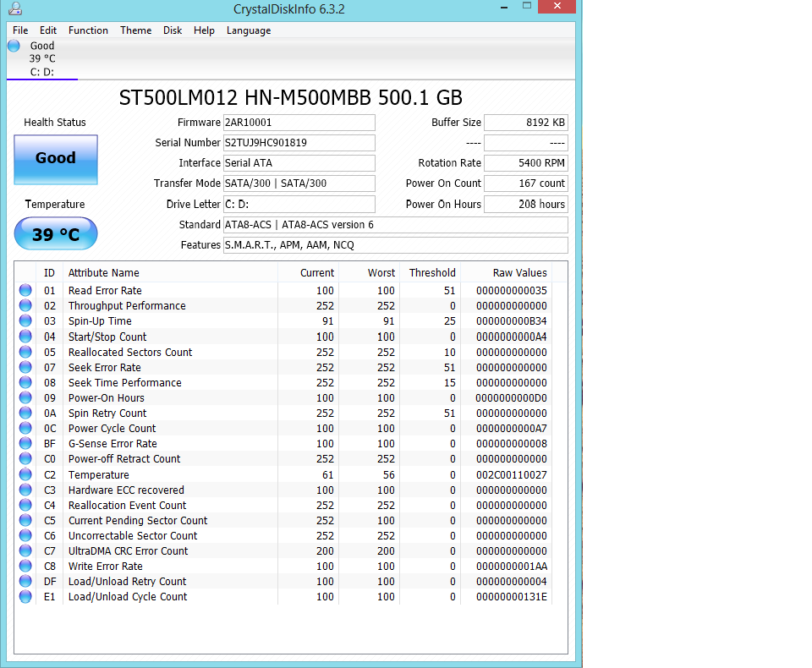Click the Attribute Name column header
The width and height of the screenshot is (812, 668).
[x=170, y=273]
